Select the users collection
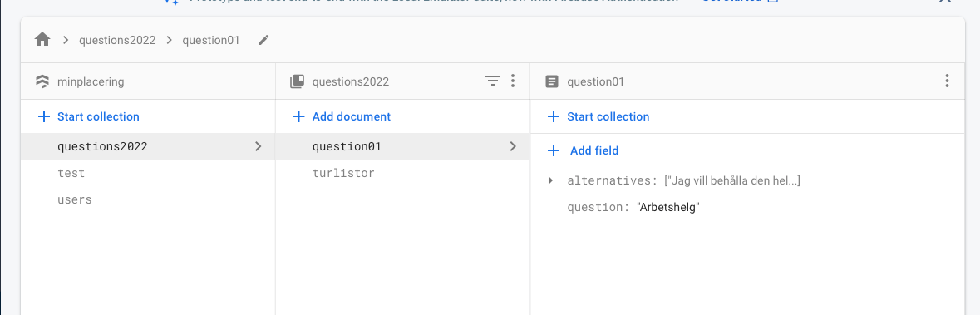The width and height of the screenshot is (980, 315). (x=147, y=200)
